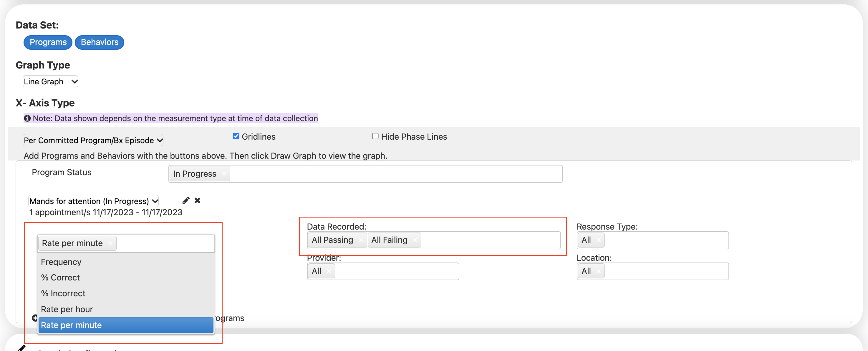The height and width of the screenshot is (351, 868).
Task: Click the pencil edit icon beside Mands program
Action: click(186, 200)
